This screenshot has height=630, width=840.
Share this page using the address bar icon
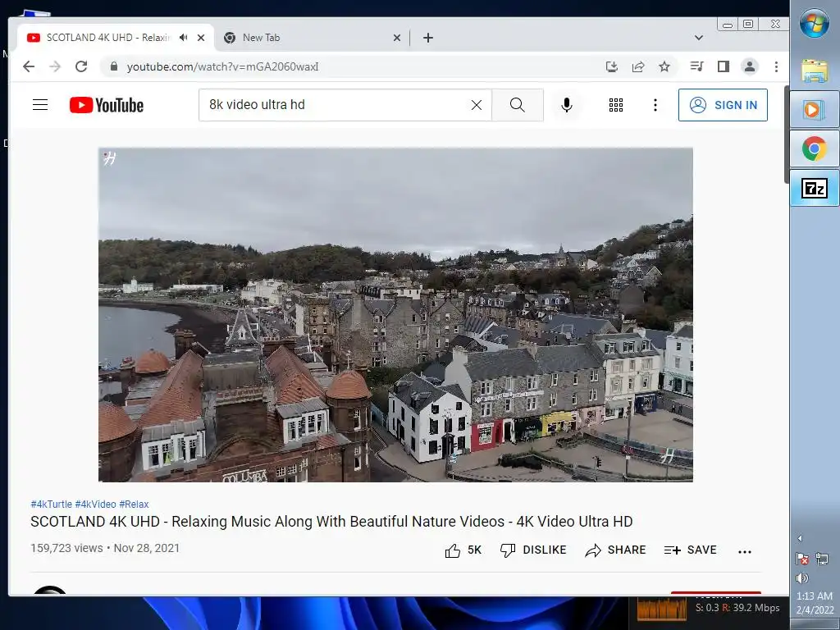coord(637,66)
